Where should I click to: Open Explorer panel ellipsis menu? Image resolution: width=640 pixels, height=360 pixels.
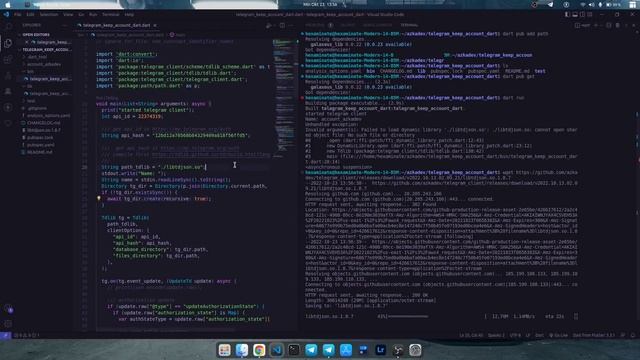(x=64, y=25)
